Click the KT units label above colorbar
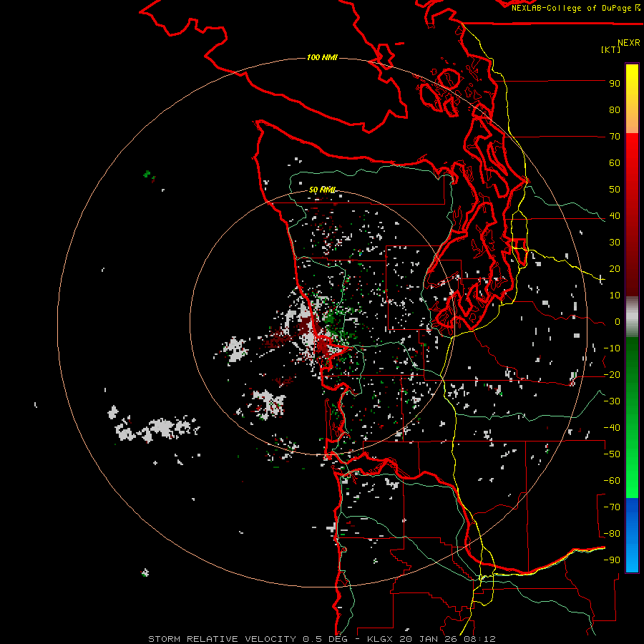644x644 pixels. pos(610,49)
